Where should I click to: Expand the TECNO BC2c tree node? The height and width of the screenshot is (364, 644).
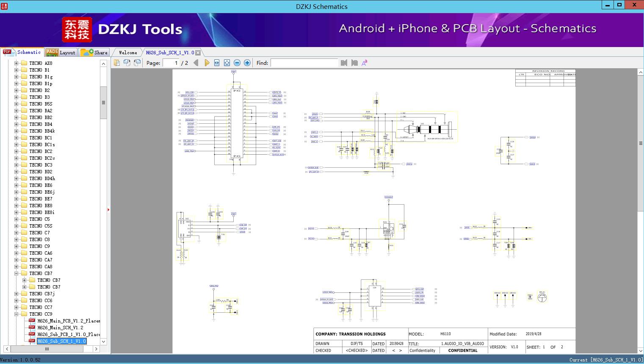tap(17, 158)
